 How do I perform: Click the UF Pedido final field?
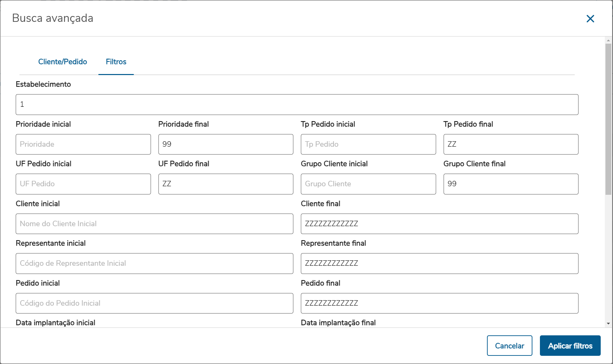point(225,184)
